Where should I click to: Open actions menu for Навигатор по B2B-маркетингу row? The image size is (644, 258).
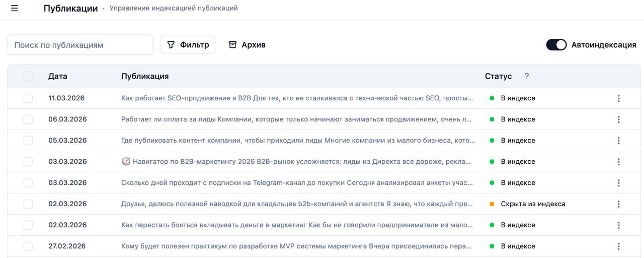click(x=618, y=162)
